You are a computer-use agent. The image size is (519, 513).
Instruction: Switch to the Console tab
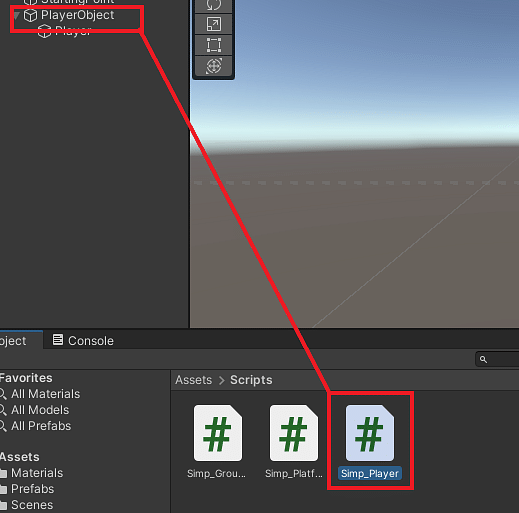tap(83, 341)
